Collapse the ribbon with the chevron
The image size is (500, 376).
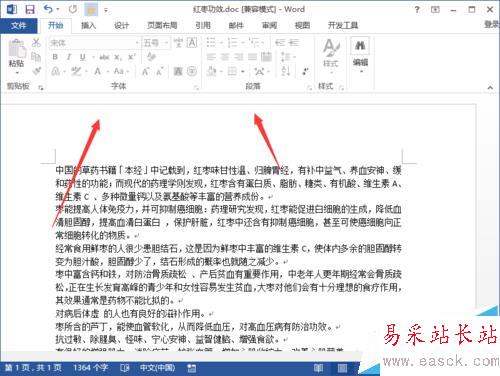[x=490, y=88]
